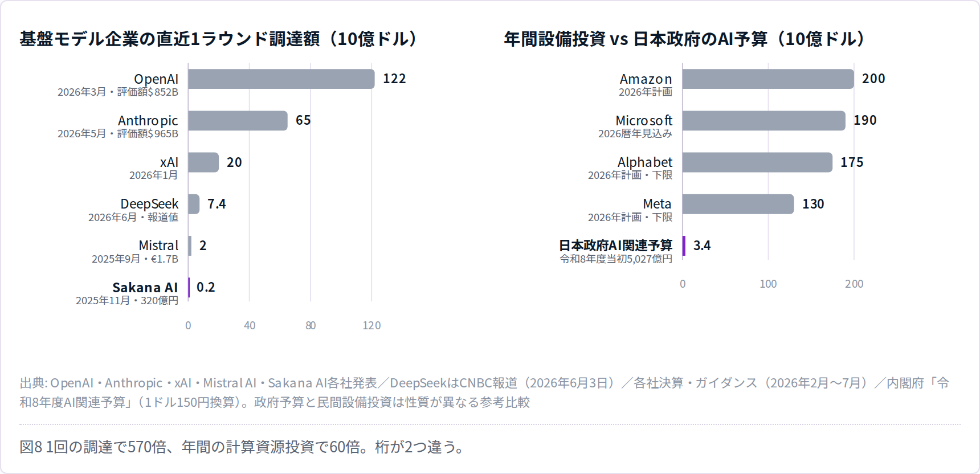Click the Sakana AI company label
The width and height of the screenshot is (980, 474).
tap(145, 287)
